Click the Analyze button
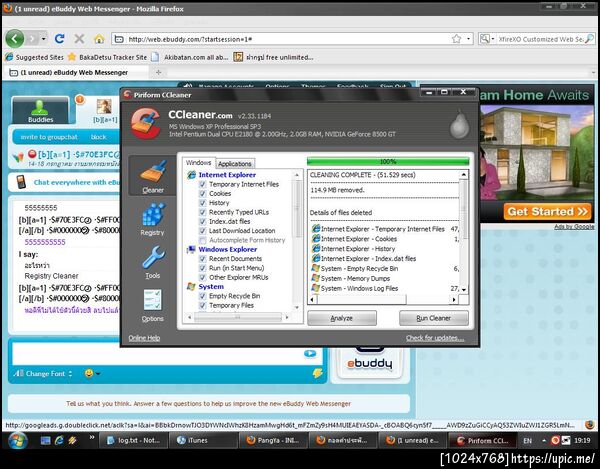The height and width of the screenshot is (469, 600). (x=342, y=318)
